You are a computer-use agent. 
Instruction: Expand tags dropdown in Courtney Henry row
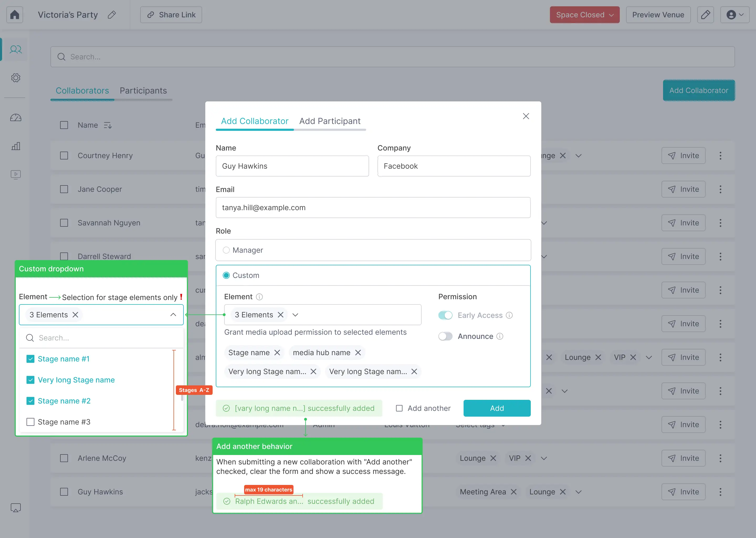(578, 156)
